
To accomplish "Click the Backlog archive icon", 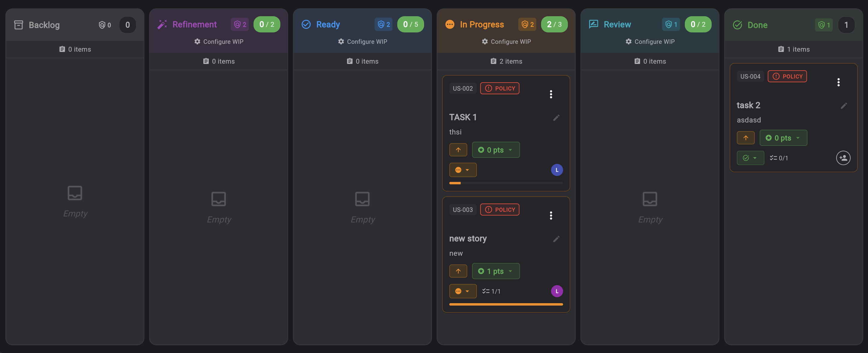I will [19, 25].
